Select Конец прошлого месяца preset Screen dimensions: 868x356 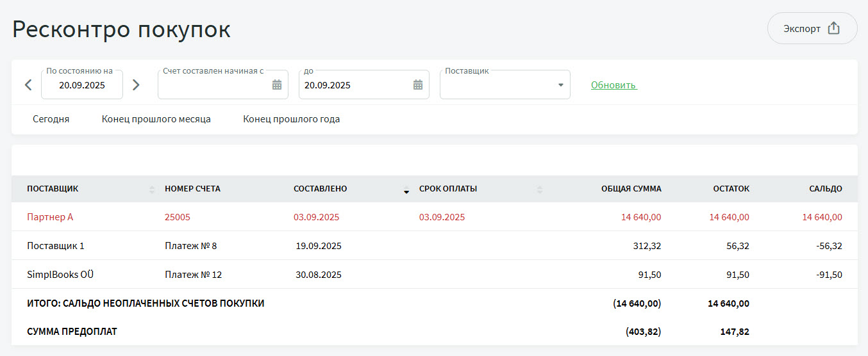(x=156, y=119)
